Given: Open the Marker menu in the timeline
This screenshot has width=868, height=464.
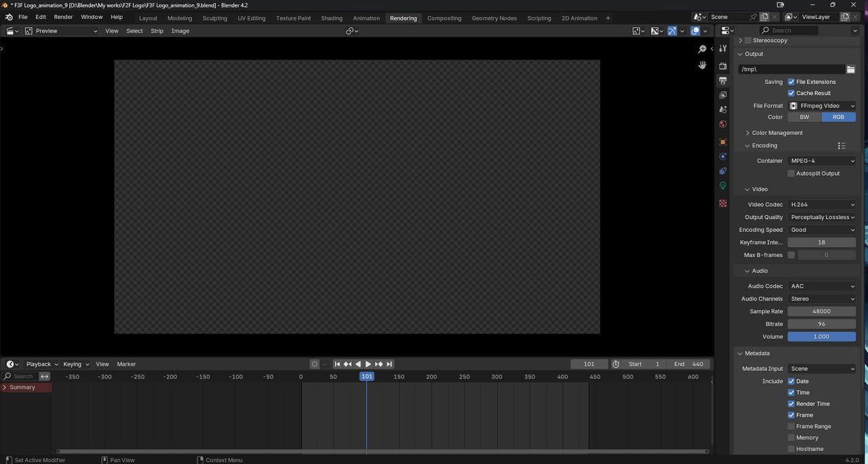Looking at the screenshot, I should 126,364.
